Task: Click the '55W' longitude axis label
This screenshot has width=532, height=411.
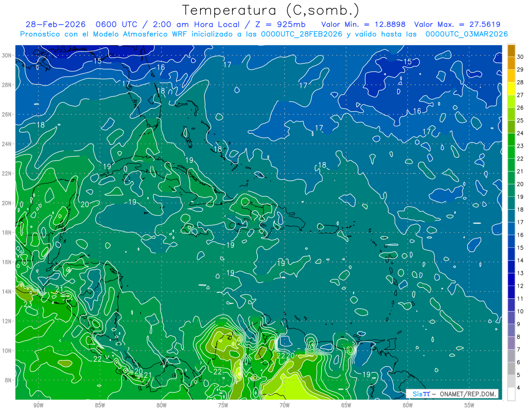Action: coord(469,406)
